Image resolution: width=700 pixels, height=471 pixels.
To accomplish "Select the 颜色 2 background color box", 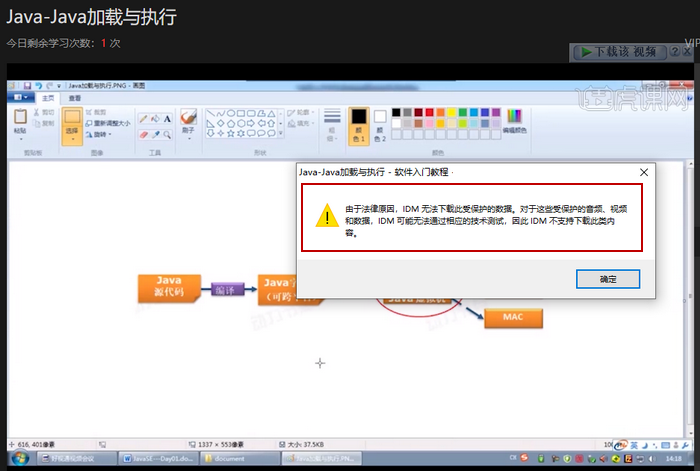I will tap(379, 125).
